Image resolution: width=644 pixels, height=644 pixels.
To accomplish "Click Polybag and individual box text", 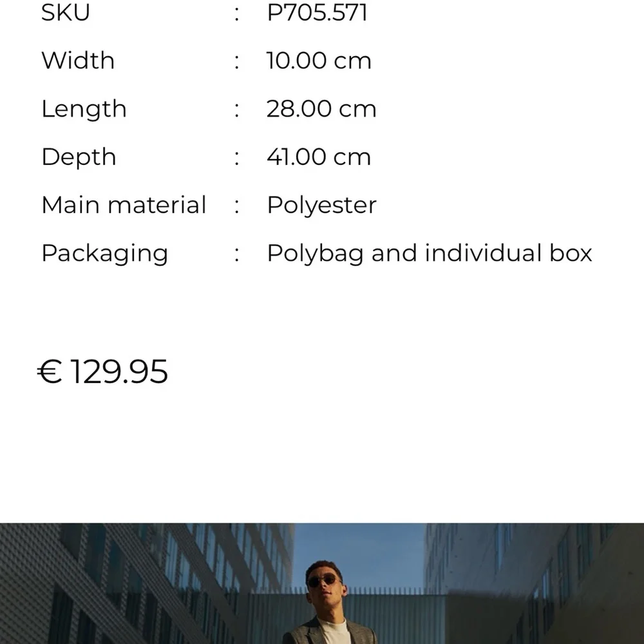I will 430,253.
